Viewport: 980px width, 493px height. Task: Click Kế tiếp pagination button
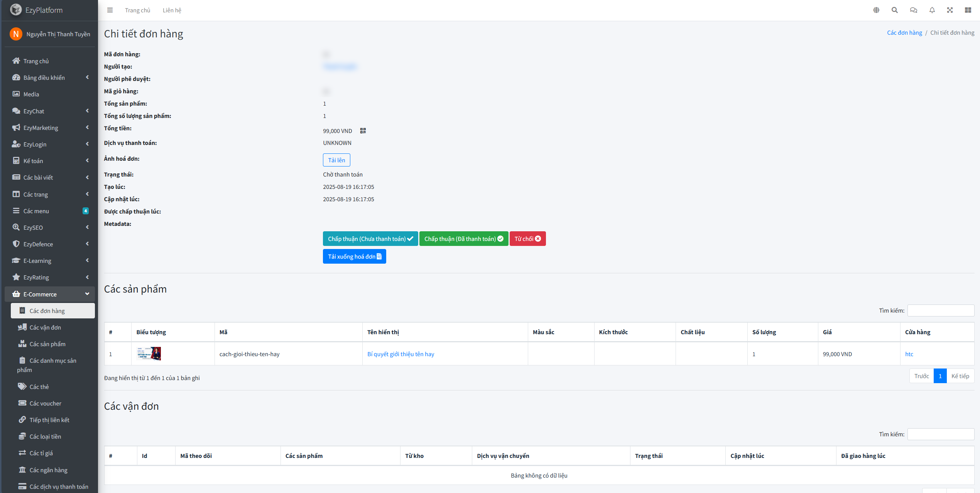click(960, 376)
